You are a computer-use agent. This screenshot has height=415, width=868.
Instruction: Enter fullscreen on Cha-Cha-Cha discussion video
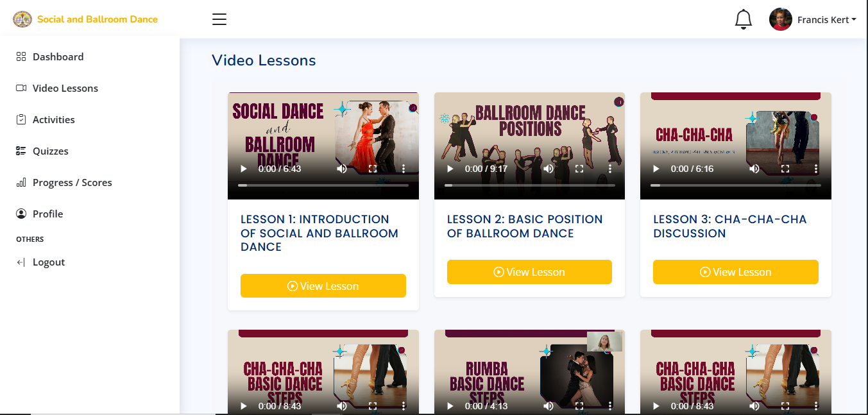click(785, 169)
